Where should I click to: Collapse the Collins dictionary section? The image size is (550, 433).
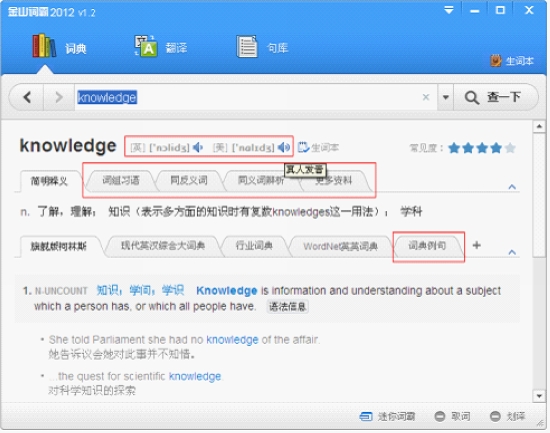click(x=512, y=252)
